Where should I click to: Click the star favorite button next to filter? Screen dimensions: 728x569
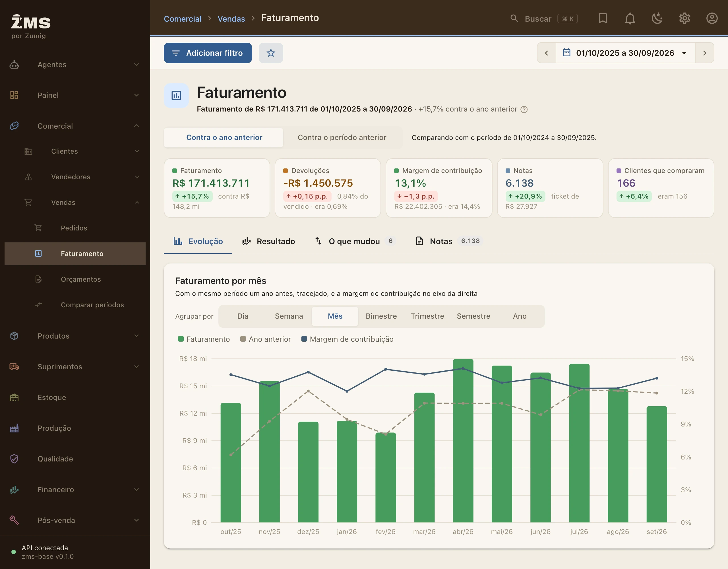click(271, 53)
